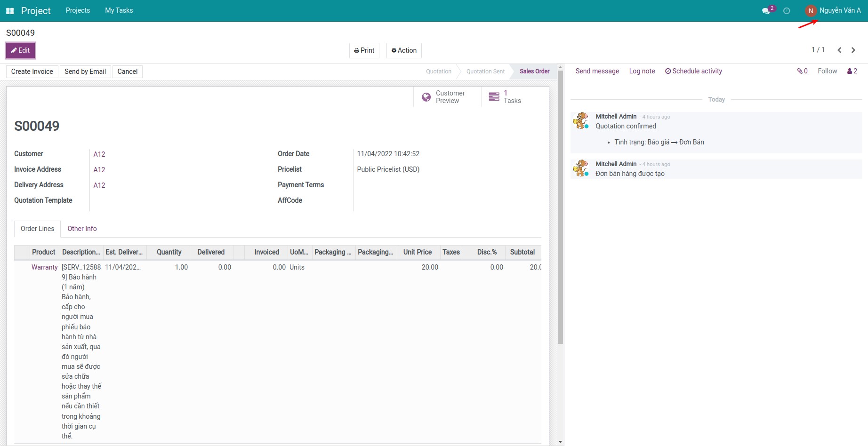Open the Warranty product link

pyautogui.click(x=44, y=267)
